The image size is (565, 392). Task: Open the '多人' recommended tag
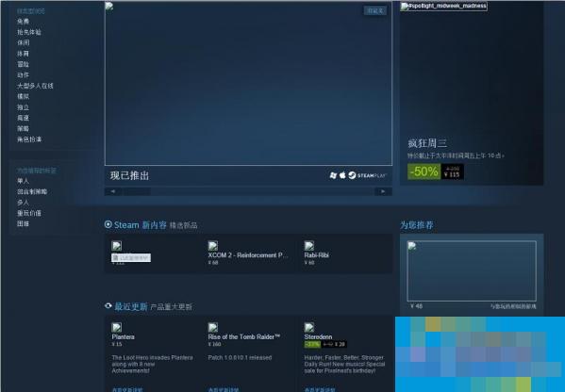[x=23, y=203]
